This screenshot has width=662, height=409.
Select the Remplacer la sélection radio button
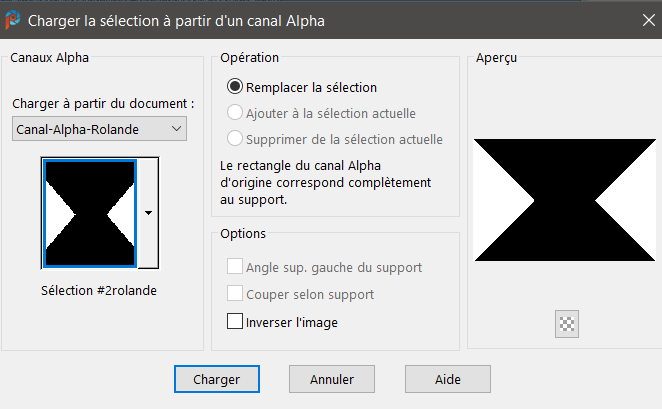(x=236, y=87)
